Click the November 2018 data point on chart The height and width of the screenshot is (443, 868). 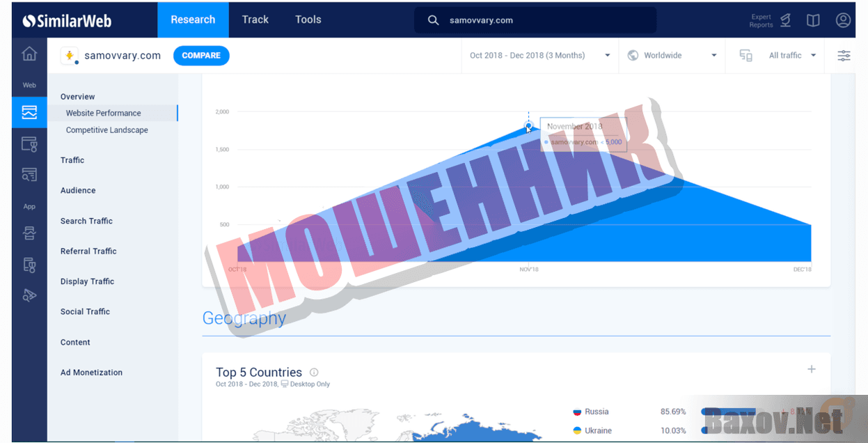[x=528, y=127]
